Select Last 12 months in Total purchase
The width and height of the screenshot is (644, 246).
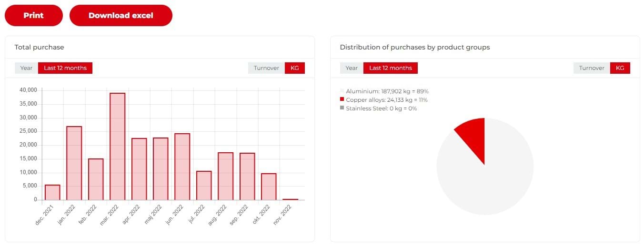coord(65,68)
